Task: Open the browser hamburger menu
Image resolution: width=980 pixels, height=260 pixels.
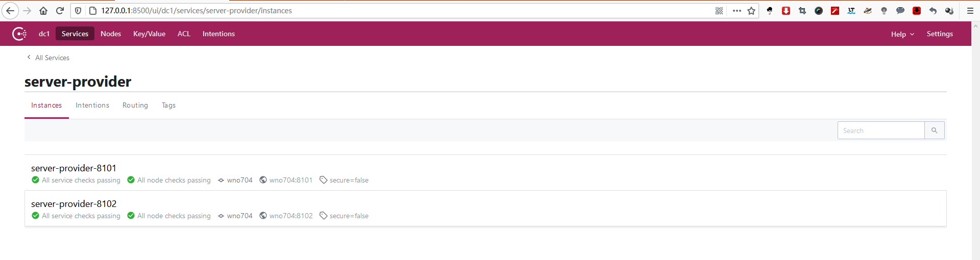Action: tap(970, 11)
